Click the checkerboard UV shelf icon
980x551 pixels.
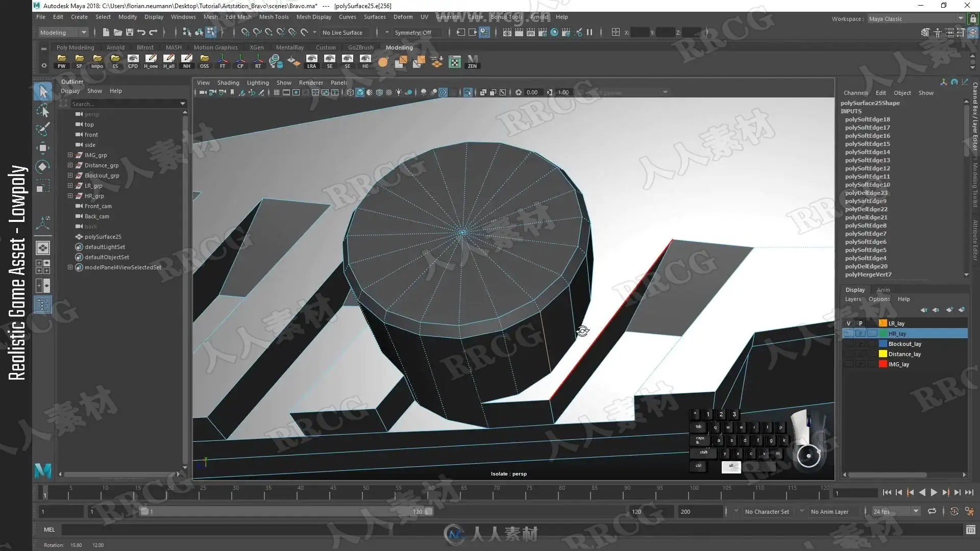(x=455, y=62)
